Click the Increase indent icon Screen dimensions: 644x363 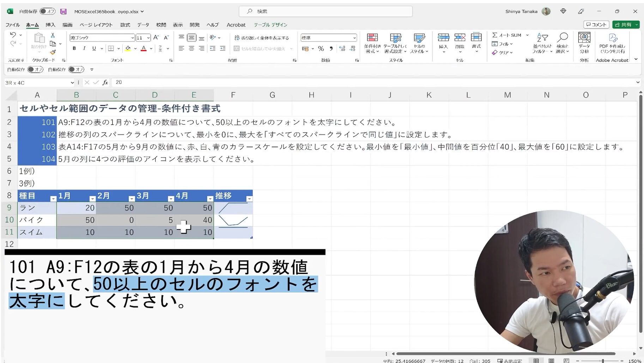tap(223, 48)
